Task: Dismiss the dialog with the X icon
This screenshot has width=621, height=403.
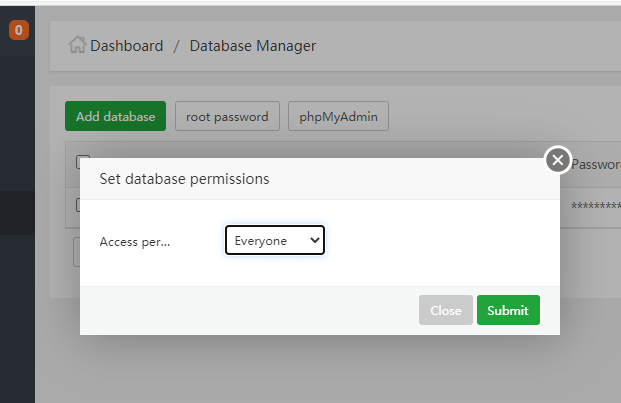Action: (x=558, y=160)
